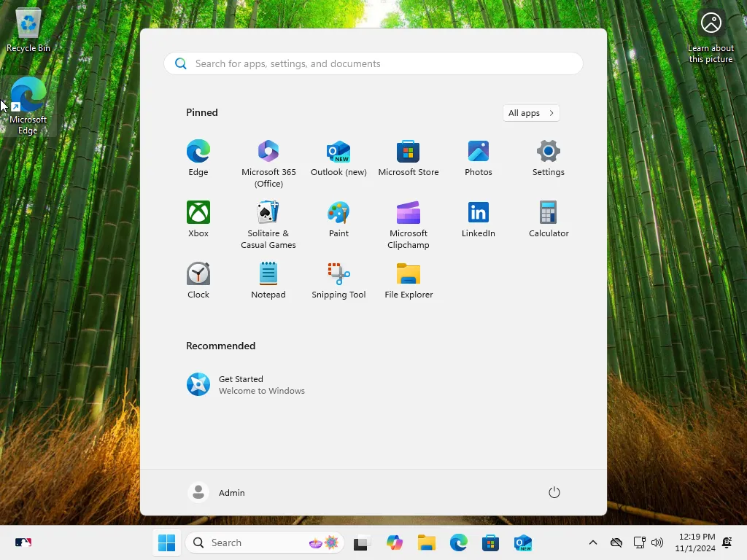
Task: Select the Recycle Bin desktop icon
Action: pos(28,29)
